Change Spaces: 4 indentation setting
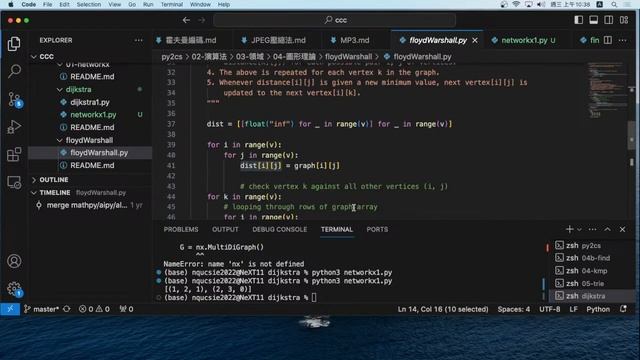The height and width of the screenshot is (360, 640). (513, 309)
